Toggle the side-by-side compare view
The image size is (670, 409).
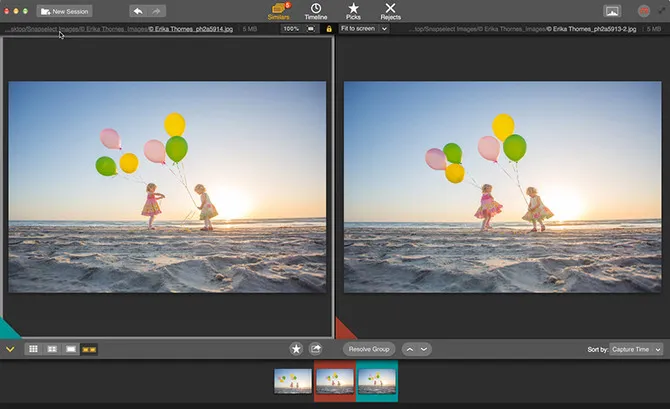[x=89, y=349]
